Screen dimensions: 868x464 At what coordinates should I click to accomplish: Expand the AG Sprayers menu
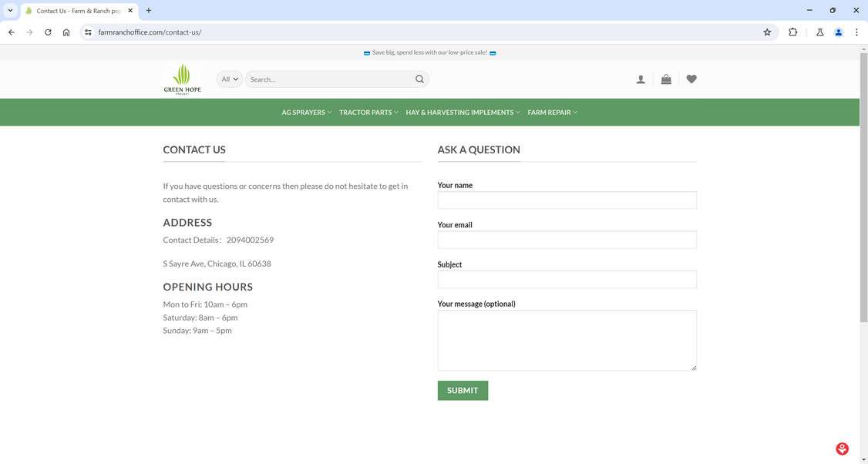[306, 113]
